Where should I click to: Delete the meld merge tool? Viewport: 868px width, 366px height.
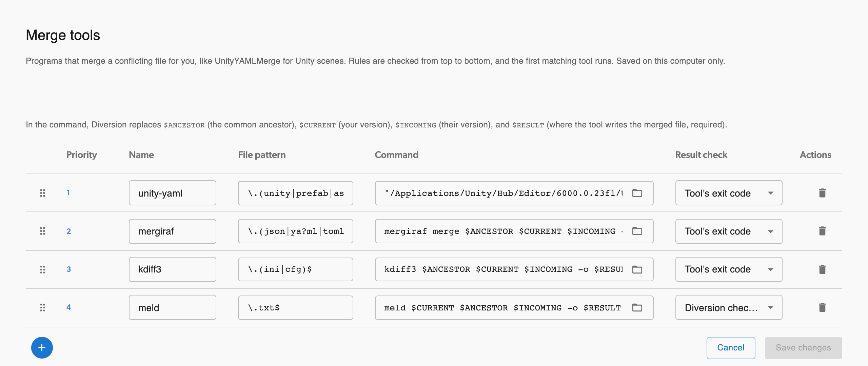[822, 307]
